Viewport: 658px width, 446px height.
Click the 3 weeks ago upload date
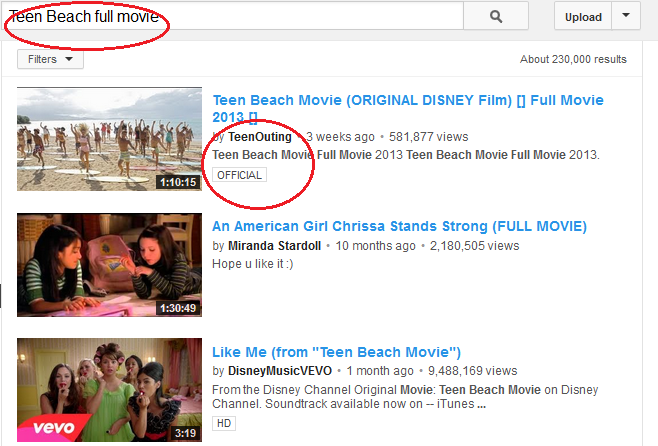[340, 137]
